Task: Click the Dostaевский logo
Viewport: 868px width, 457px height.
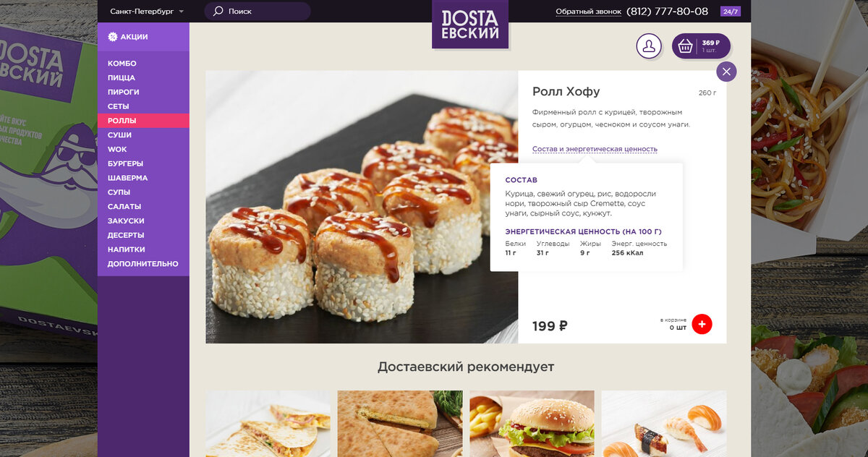Action: tap(470, 25)
